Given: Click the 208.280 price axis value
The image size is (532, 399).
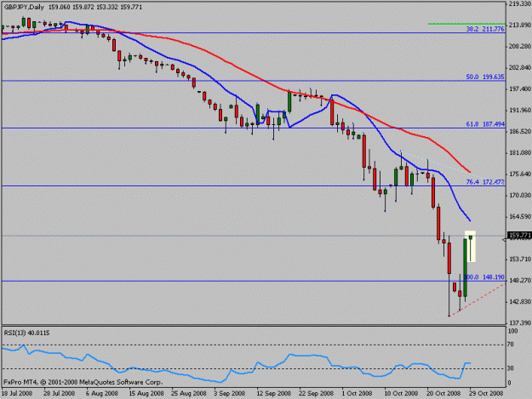Looking at the screenshot, I should point(519,46).
